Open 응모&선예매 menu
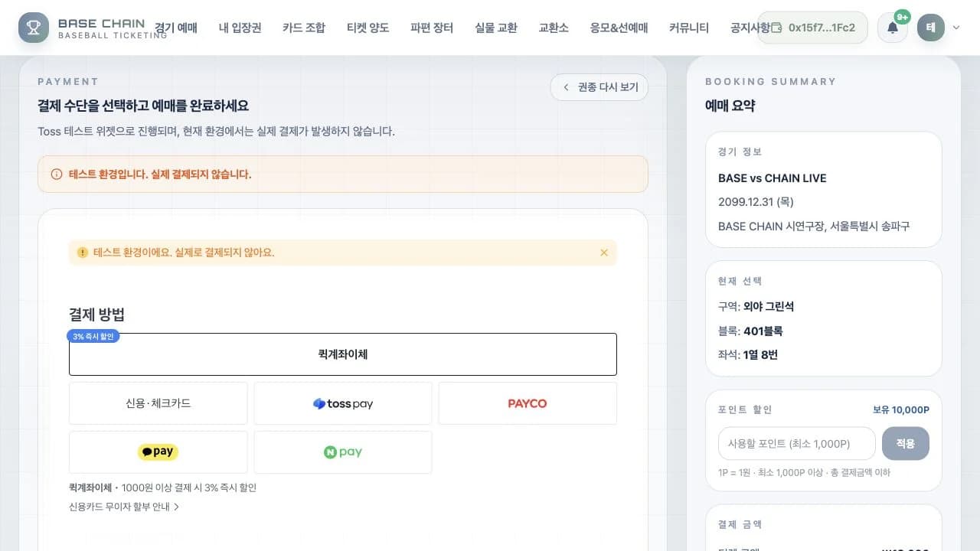980x551 pixels. click(619, 28)
